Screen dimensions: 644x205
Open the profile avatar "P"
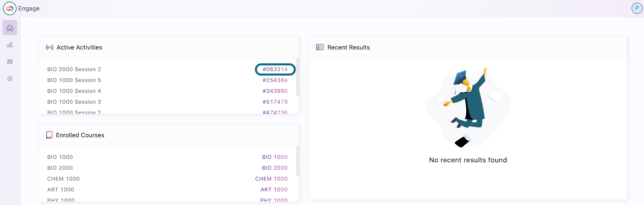[x=637, y=8]
